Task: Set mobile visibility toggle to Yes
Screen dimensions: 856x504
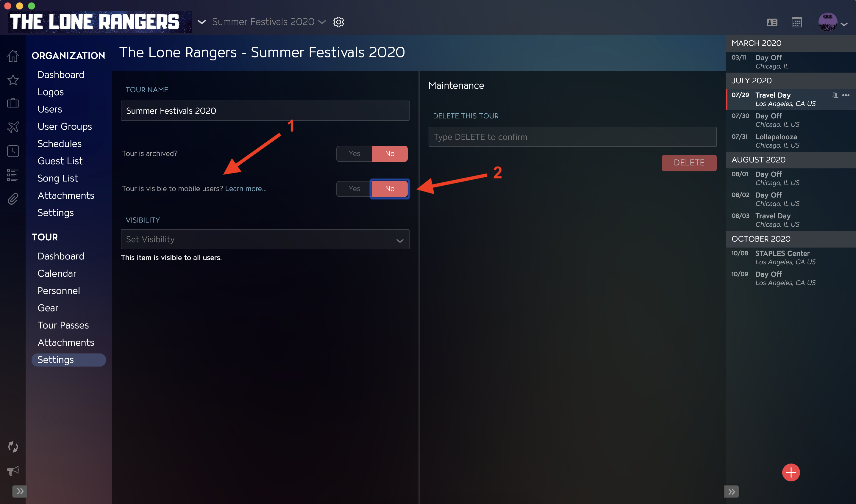Action: pos(354,189)
